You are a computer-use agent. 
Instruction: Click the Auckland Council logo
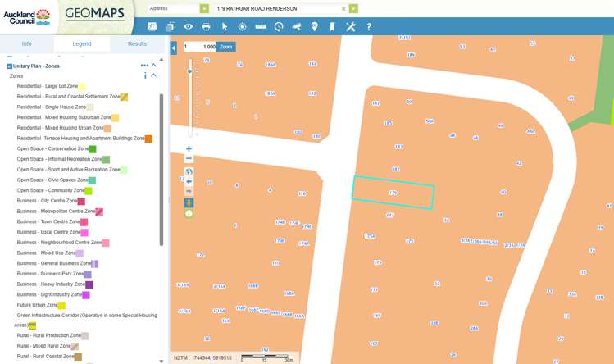[26, 18]
